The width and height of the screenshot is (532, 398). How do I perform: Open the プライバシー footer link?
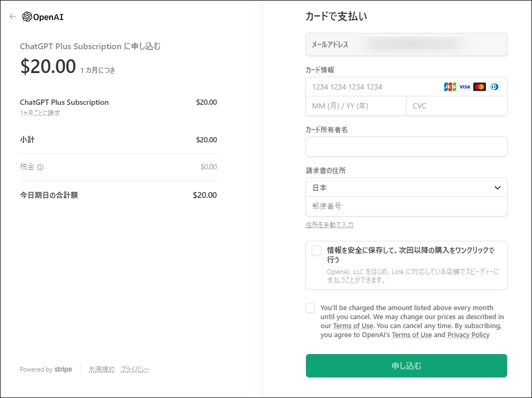coord(134,369)
